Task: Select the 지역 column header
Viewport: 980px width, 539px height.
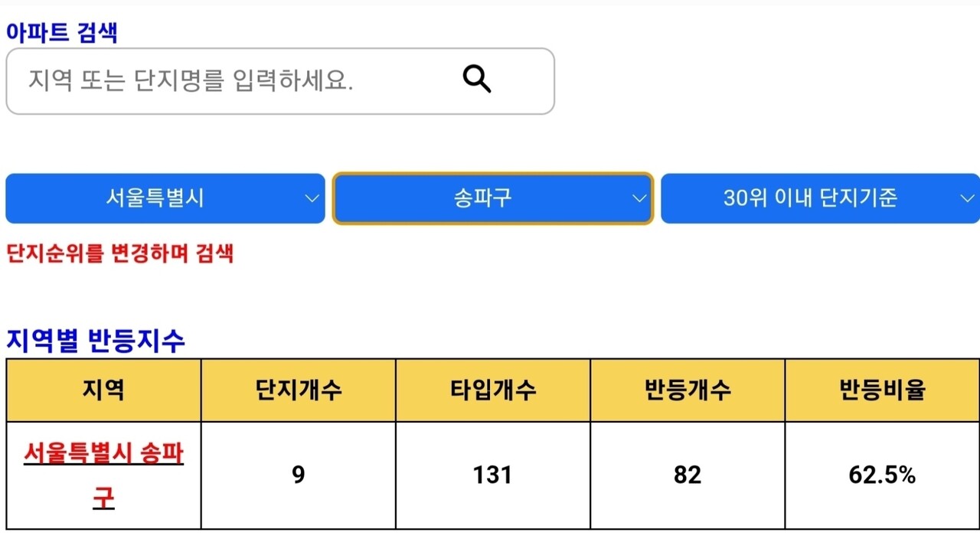Action: pos(103,390)
